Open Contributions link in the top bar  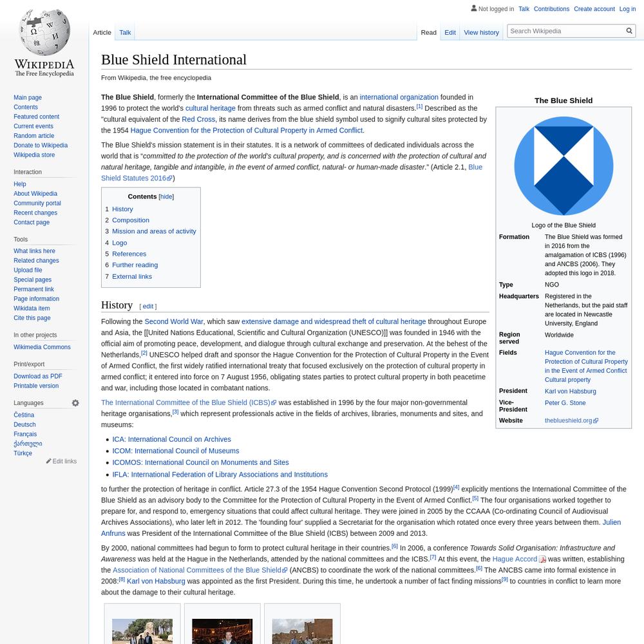551,9
